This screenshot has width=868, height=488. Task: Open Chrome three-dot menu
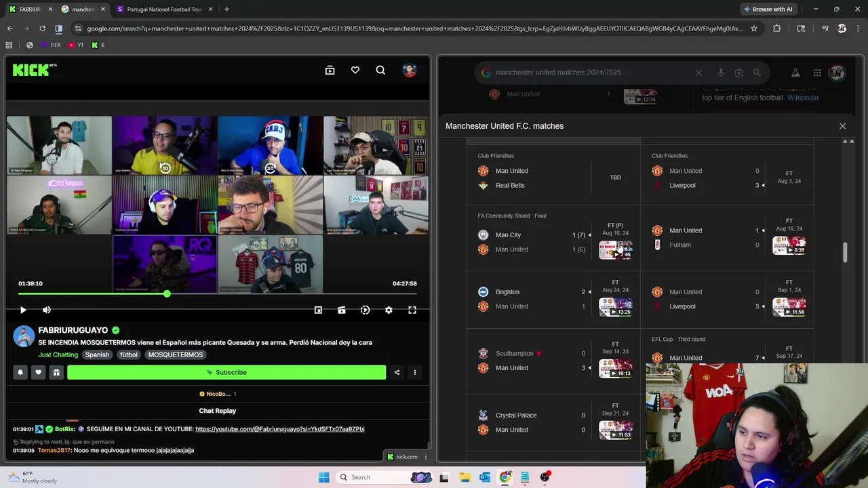tap(859, 28)
